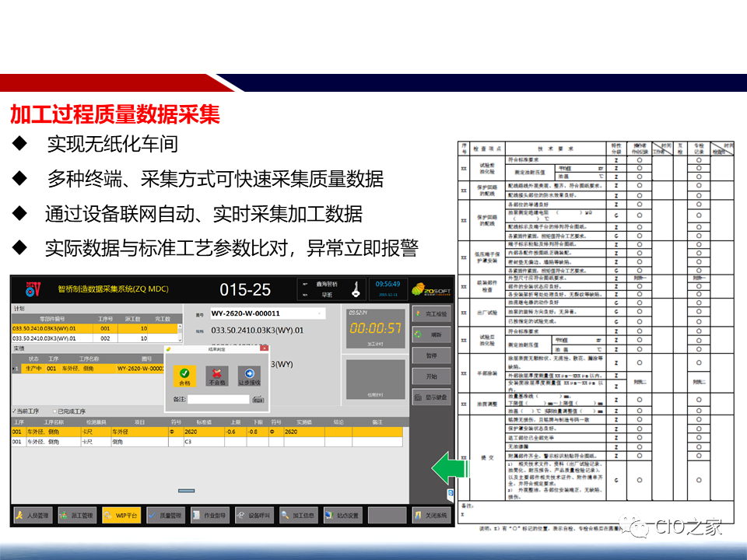Screen dimensions: 747x560
Task: Click the 不合格 (fail) red X button
Action: (x=217, y=376)
